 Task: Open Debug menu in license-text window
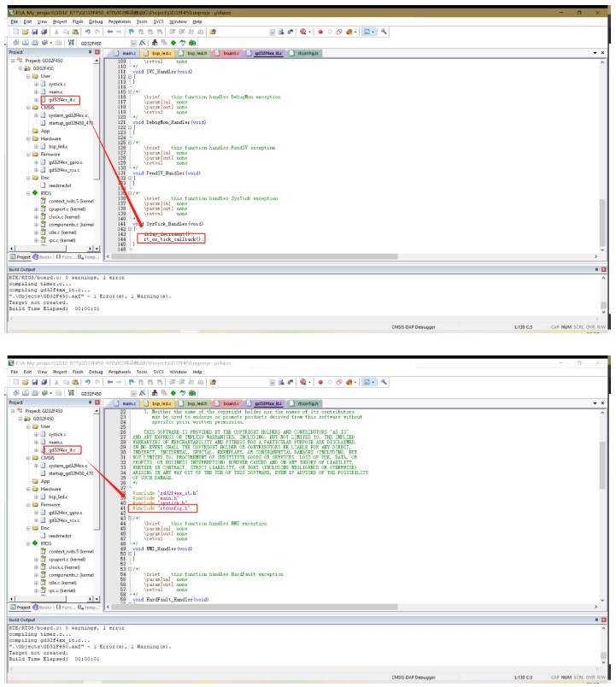point(96,372)
